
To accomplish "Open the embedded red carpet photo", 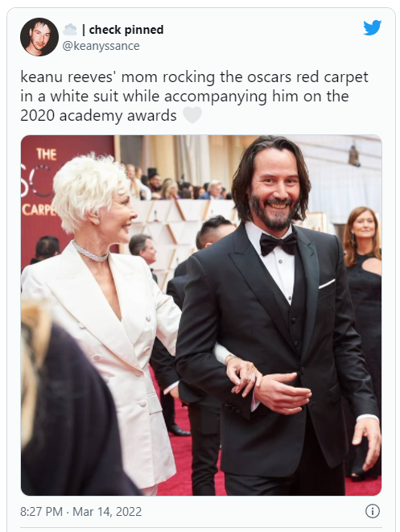I will tap(201, 315).
